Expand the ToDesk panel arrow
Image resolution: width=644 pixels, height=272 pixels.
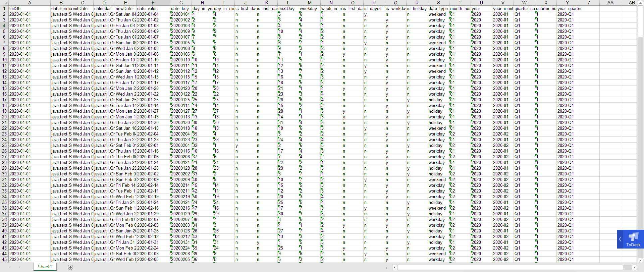(x=620, y=239)
